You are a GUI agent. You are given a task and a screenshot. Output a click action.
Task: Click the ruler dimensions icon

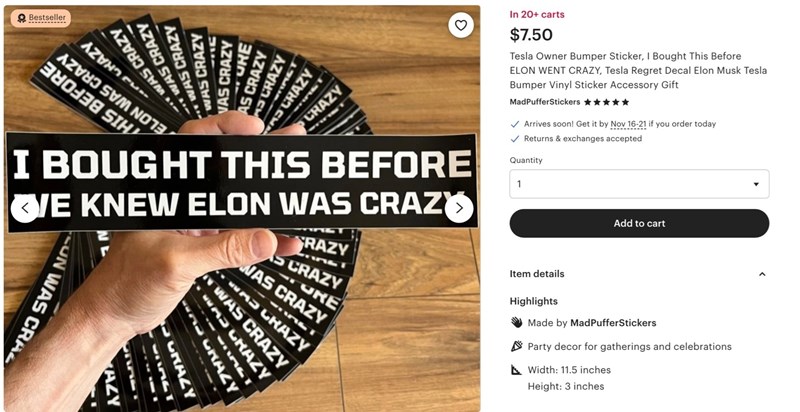click(517, 370)
